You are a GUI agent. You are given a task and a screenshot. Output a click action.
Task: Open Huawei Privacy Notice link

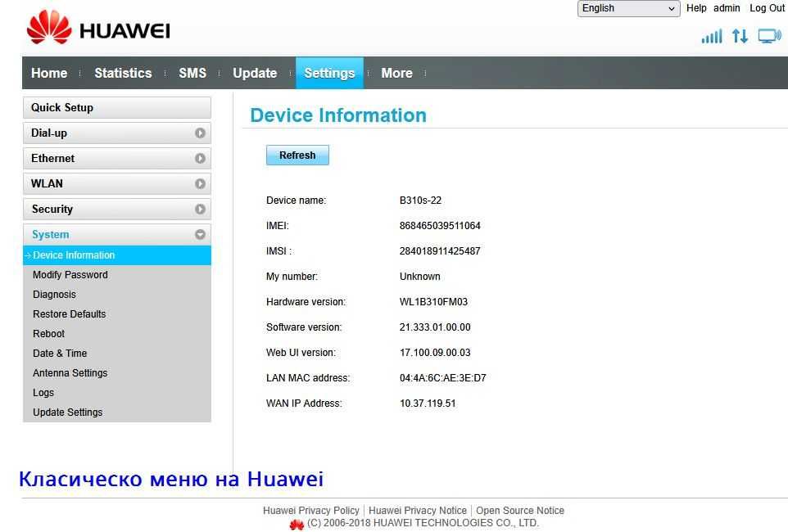418,511
